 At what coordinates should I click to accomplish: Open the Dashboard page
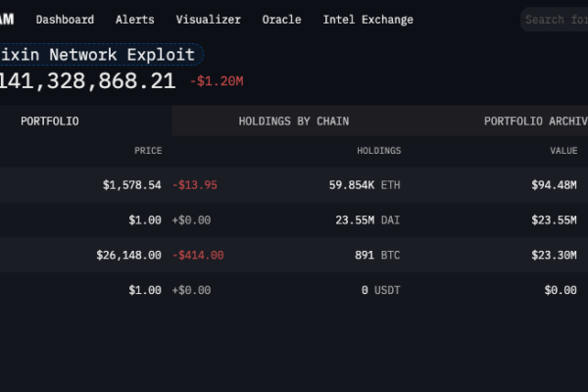pyautogui.click(x=65, y=20)
